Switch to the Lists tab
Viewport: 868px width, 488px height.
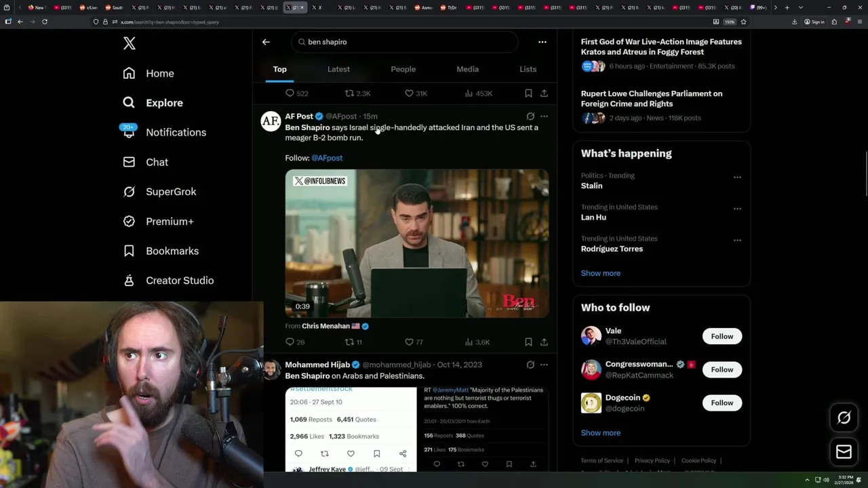pyautogui.click(x=528, y=69)
